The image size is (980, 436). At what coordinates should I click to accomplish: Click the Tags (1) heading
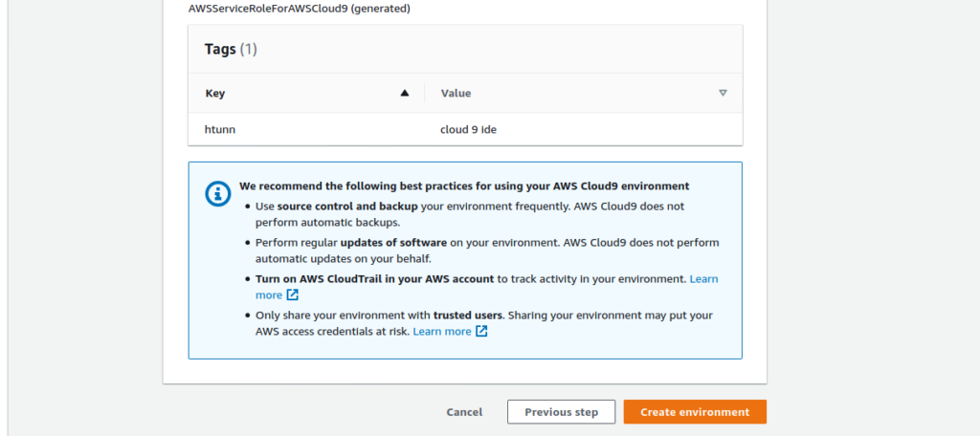click(231, 50)
